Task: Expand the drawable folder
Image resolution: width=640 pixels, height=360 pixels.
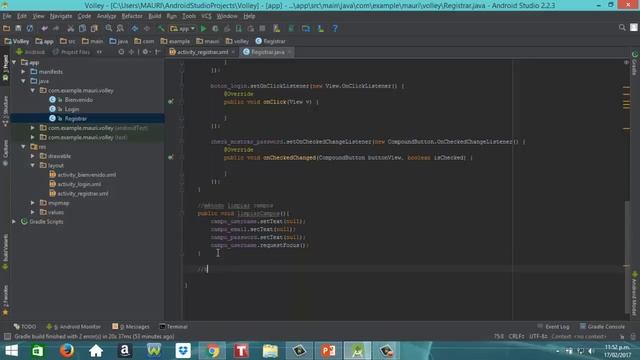Action: (x=33, y=156)
